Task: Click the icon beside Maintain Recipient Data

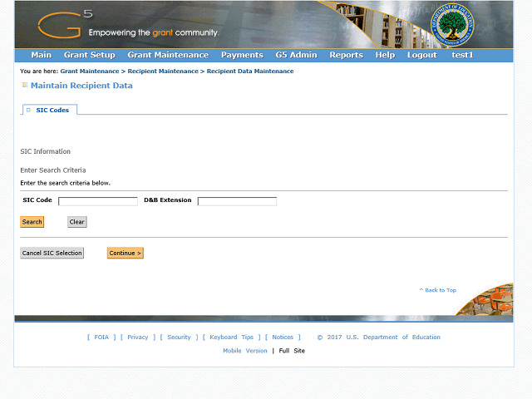Action: click(x=24, y=85)
